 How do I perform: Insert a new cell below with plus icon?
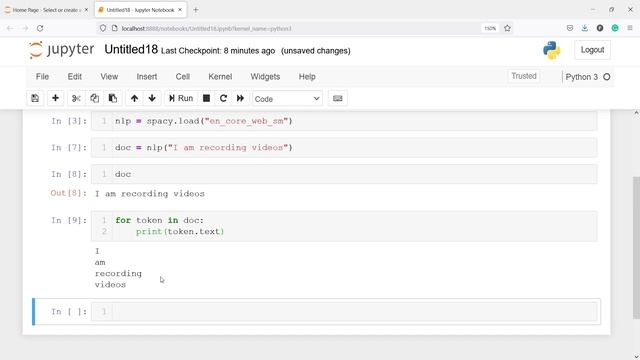(55, 98)
